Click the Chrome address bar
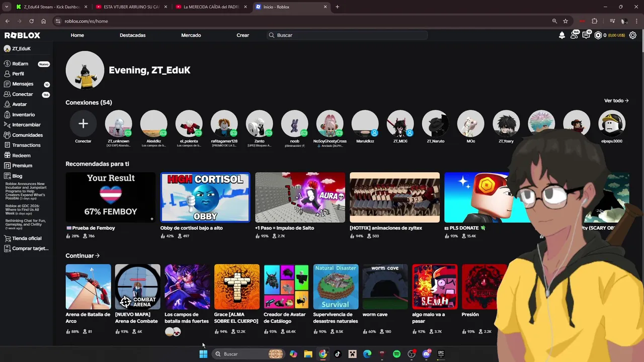 point(302,21)
